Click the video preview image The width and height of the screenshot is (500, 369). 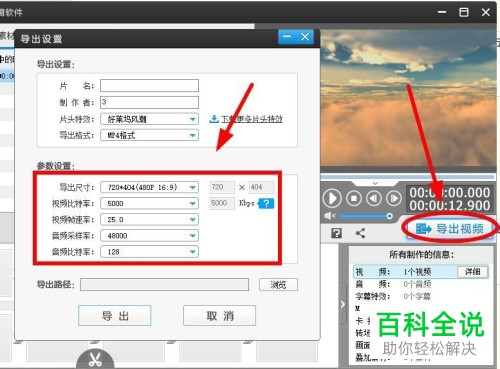408,98
